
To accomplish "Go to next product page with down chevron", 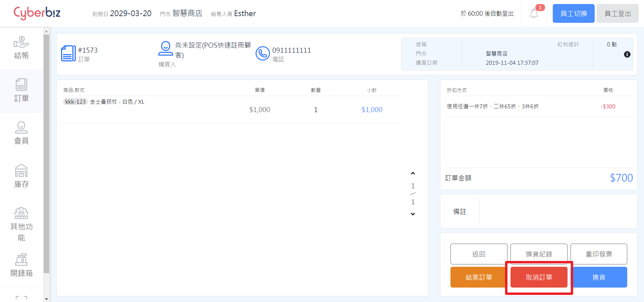I will point(413,214).
